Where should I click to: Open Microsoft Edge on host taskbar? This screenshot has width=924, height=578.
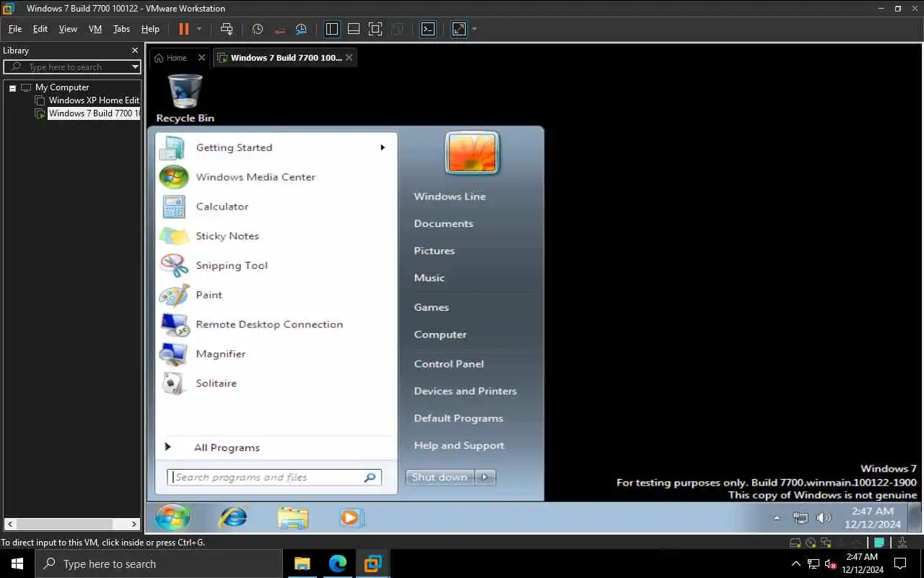tap(337, 564)
